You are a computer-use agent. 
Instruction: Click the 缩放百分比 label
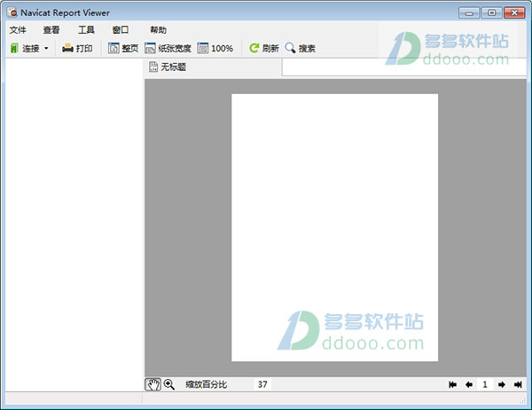206,384
